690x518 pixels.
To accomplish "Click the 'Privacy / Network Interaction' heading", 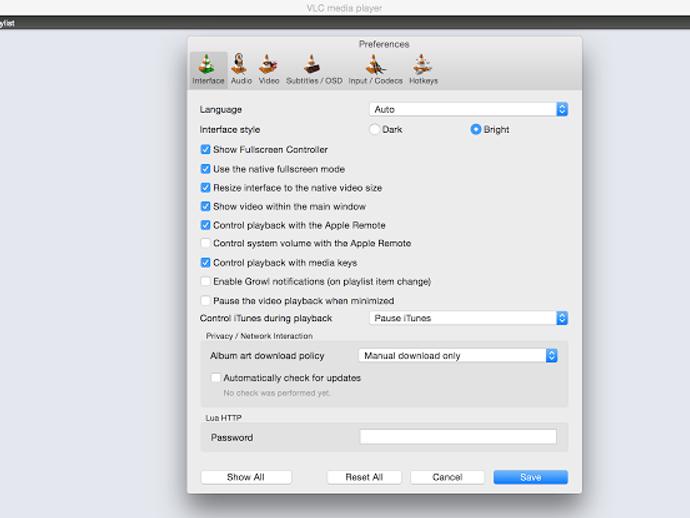I will pos(259,336).
